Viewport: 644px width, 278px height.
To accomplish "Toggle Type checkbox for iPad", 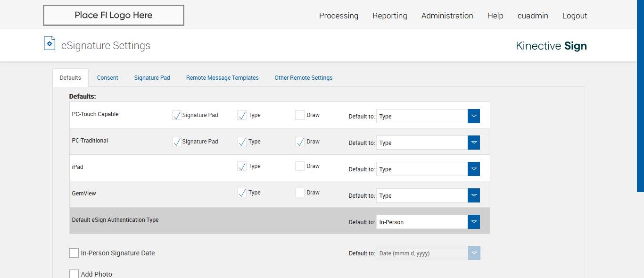I will click(x=242, y=166).
